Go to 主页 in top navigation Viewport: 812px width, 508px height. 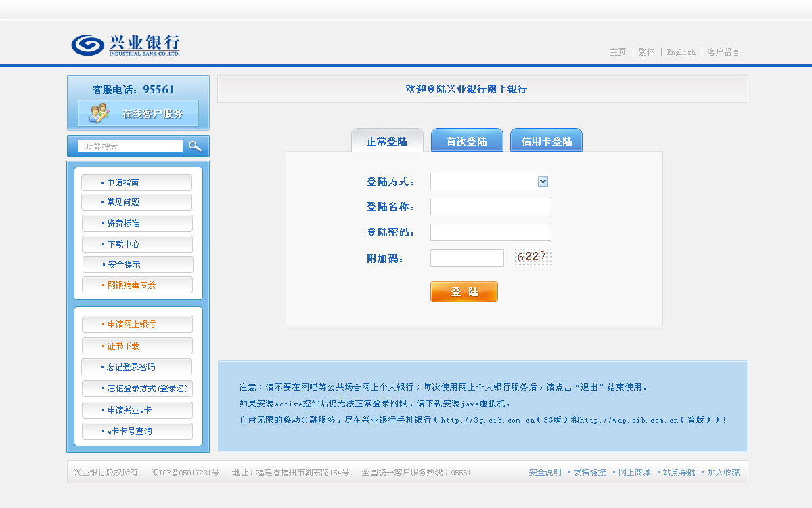click(618, 52)
